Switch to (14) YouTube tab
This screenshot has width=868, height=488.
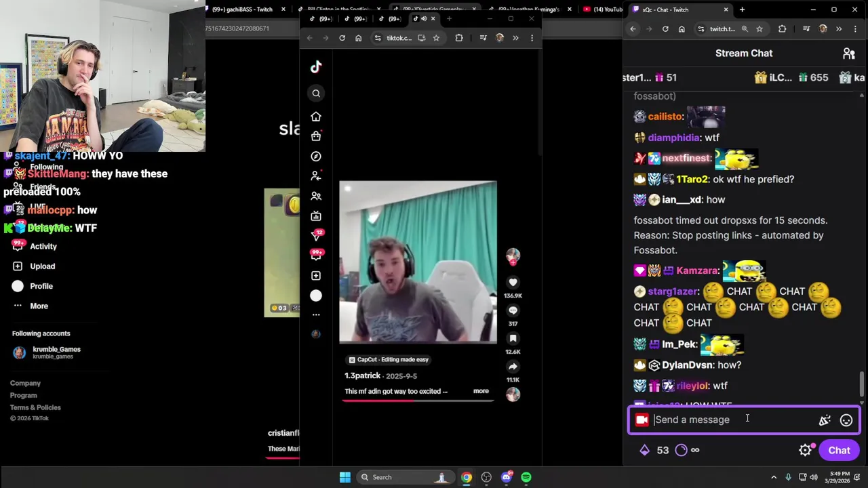click(x=603, y=9)
